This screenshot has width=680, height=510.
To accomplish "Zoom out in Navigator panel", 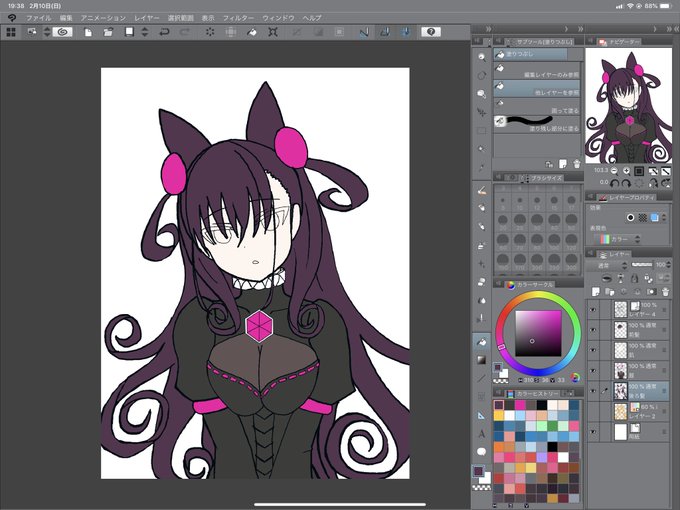I will (x=614, y=171).
